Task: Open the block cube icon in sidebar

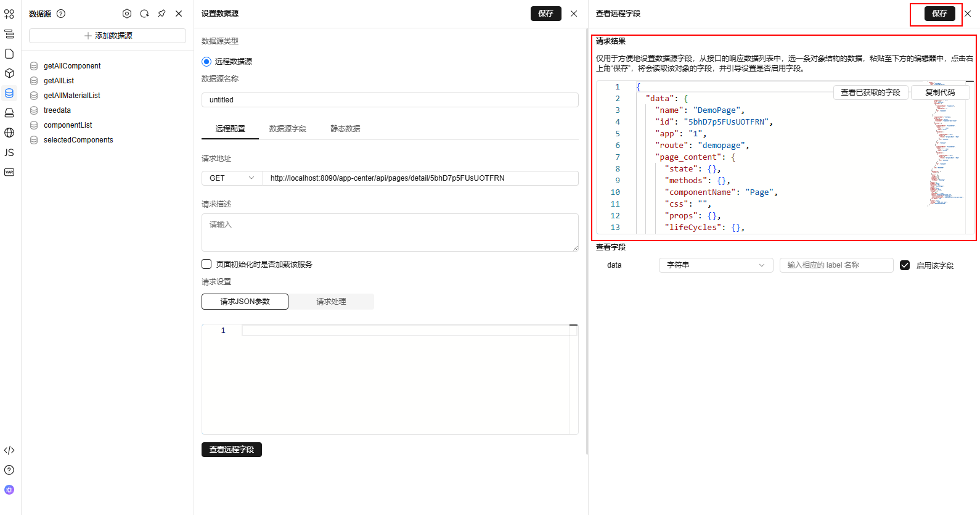Action: click(x=9, y=73)
